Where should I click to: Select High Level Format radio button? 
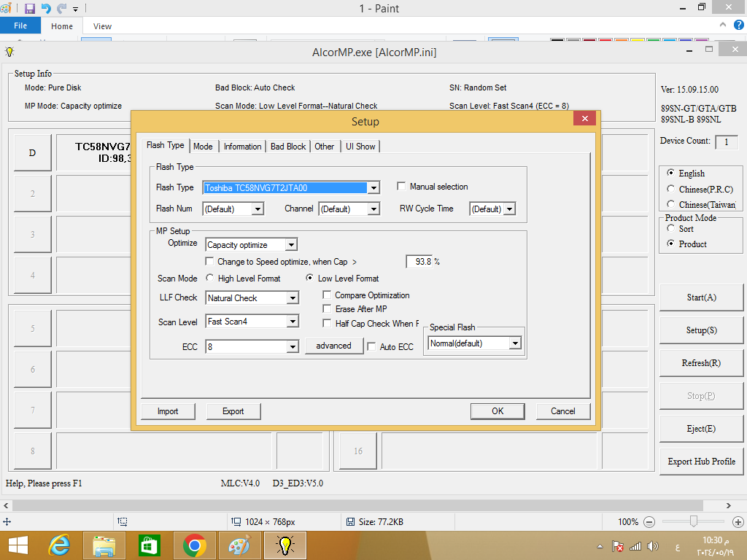tap(209, 278)
